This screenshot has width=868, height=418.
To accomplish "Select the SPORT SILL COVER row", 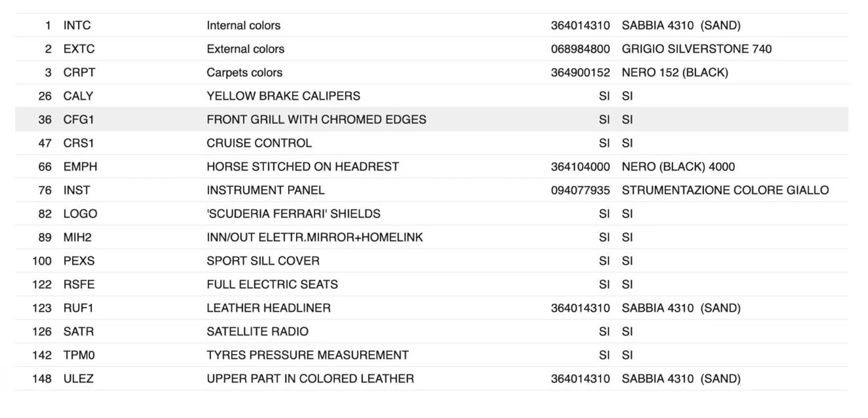I will [432, 260].
